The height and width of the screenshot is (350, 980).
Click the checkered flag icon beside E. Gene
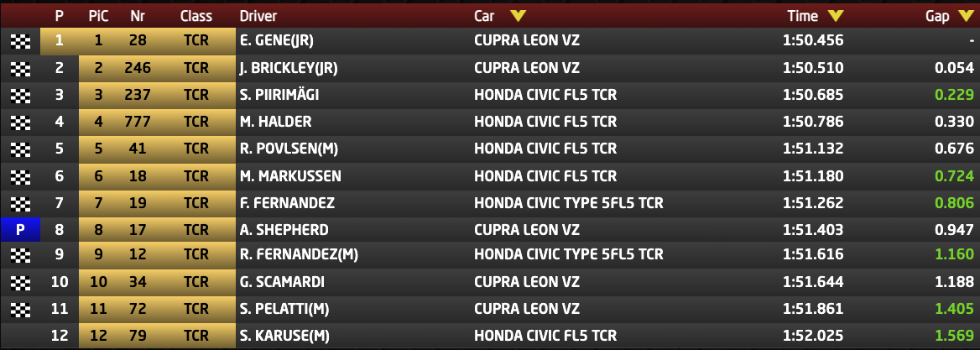click(x=19, y=40)
